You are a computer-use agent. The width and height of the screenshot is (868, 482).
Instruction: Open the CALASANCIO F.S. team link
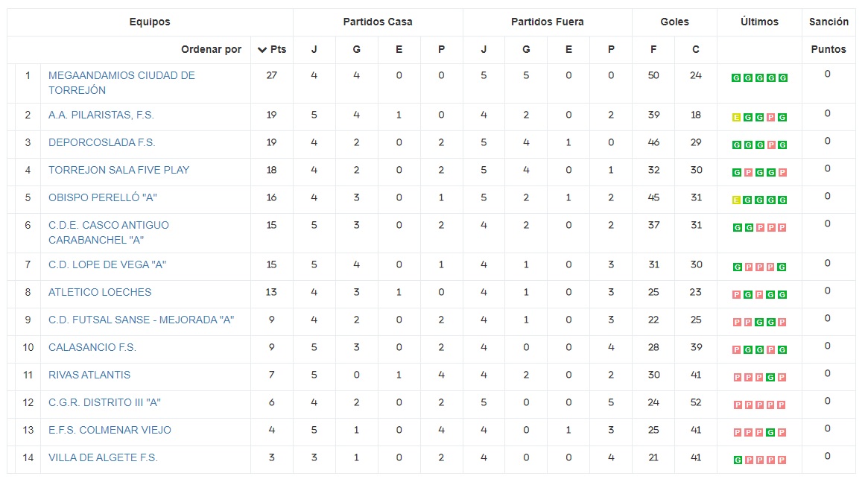coord(92,347)
